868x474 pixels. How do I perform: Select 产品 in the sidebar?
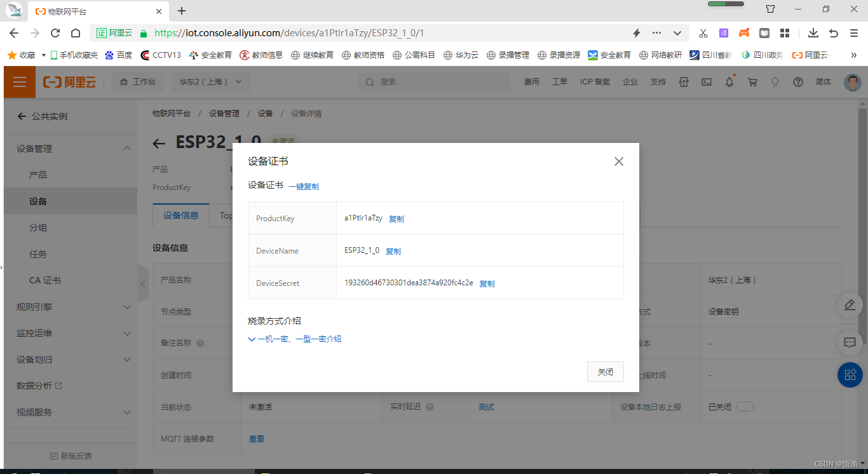pos(38,175)
